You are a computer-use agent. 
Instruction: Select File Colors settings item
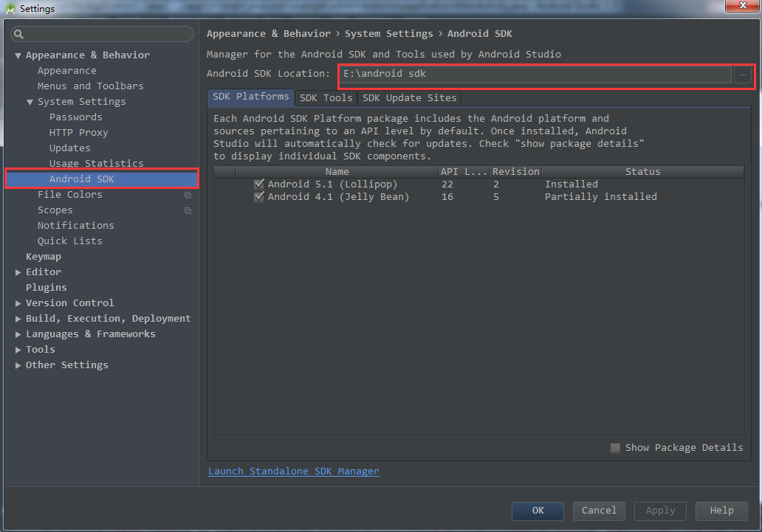[x=70, y=195]
